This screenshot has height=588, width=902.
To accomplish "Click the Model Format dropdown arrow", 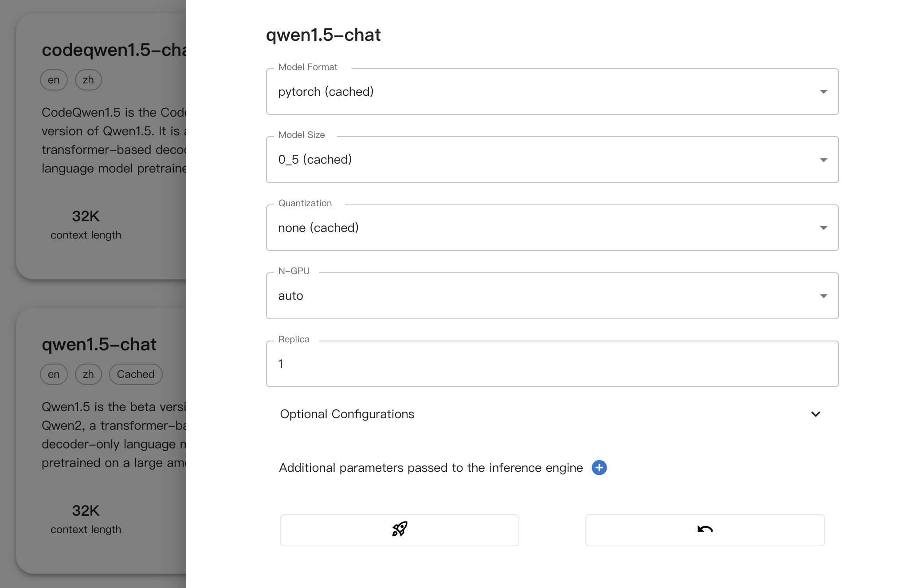I will 824,92.
